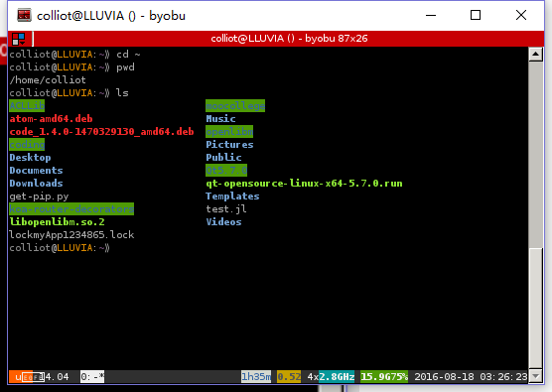Click the Pictures directory name
The width and height of the screenshot is (552, 392).
[229, 144]
